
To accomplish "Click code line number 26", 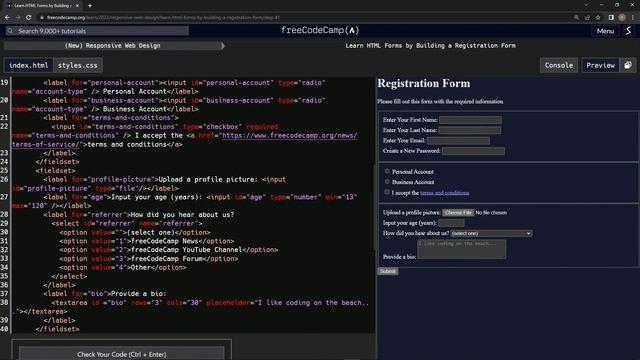I will 4,179.
